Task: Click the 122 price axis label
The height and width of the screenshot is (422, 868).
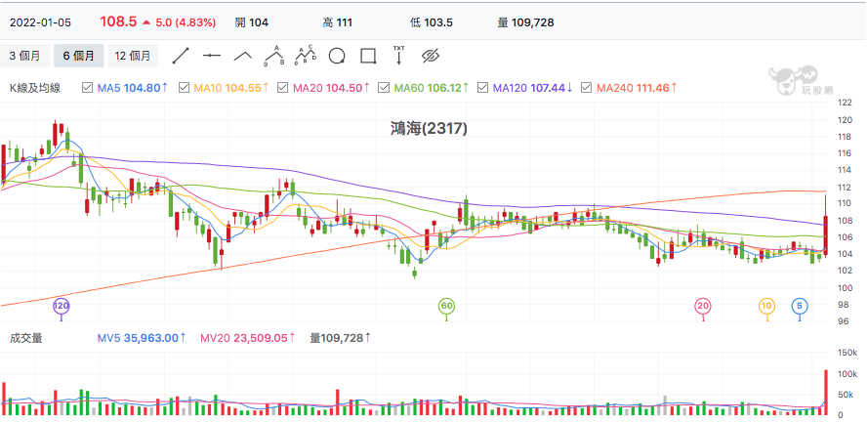Action: tap(846, 103)
